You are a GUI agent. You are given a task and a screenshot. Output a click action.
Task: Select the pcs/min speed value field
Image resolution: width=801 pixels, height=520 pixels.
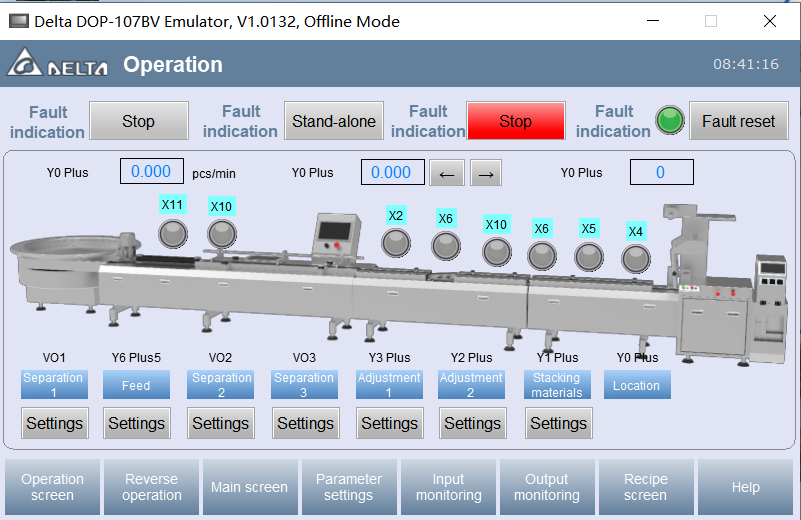[152, 171]
